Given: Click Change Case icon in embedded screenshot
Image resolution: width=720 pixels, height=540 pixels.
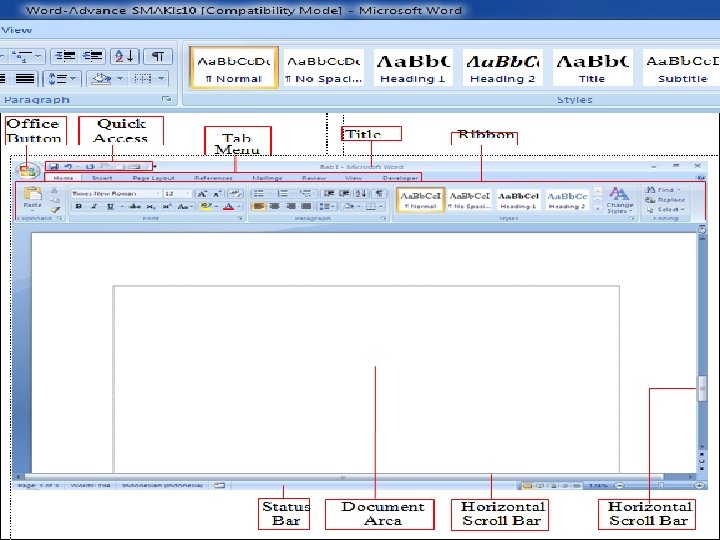Looking at the screenshot, I should coord(183,207).
